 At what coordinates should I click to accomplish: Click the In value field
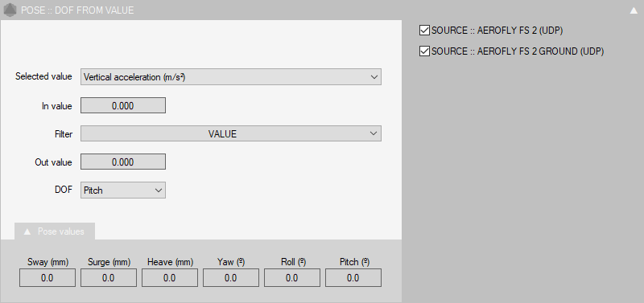click(x=123, y=105)
